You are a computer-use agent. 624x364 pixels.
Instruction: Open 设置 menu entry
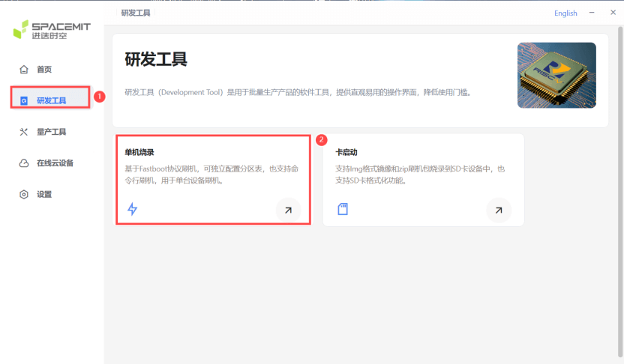click(x=44, y=194)
